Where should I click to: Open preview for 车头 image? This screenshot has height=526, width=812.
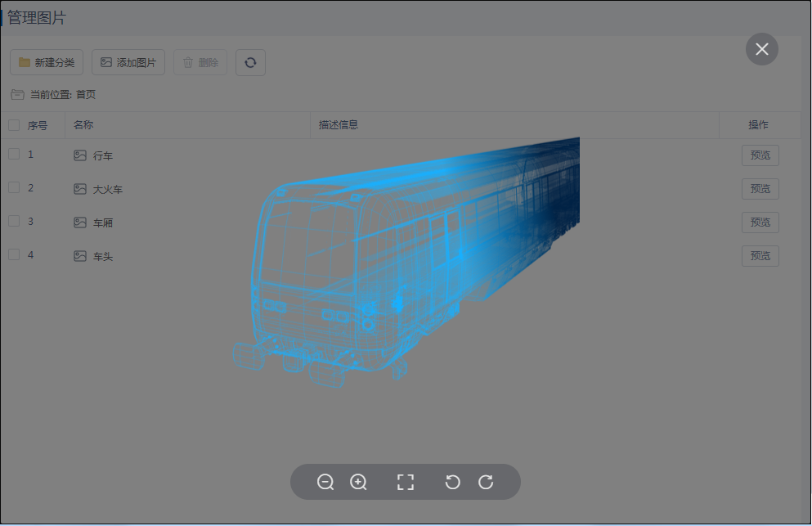pos(760,256)
